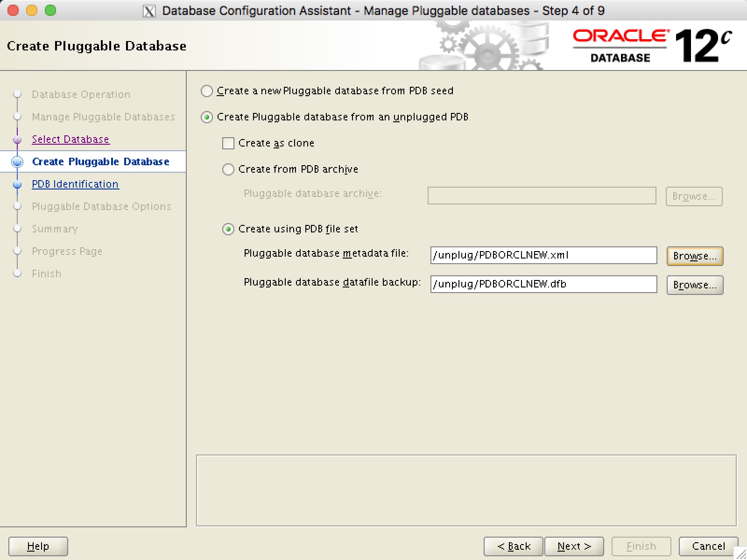Click the Next button to proceed
The image size is (747, 560).
(x=573, y=546)
